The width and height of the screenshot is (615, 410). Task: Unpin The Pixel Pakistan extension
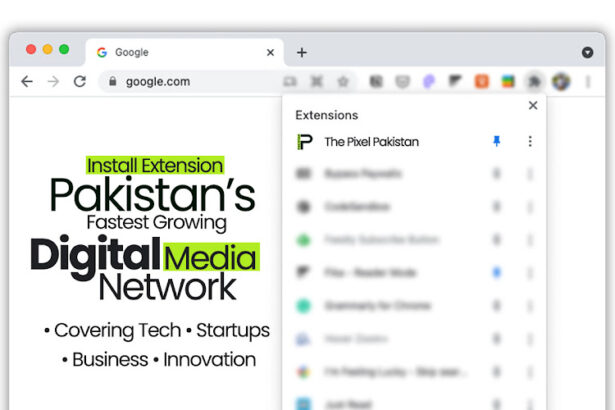coord(496,142)
